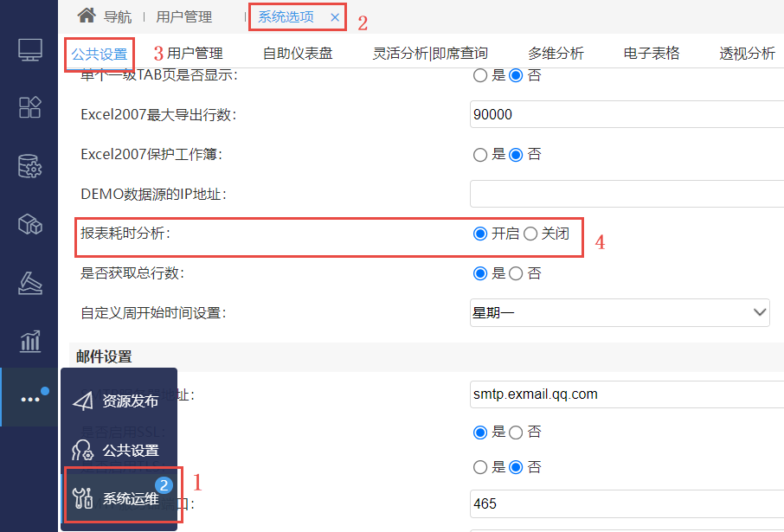Click the DEMO数据源的IP地址 input field
784x532 pixels.
(x=627, y=194)
